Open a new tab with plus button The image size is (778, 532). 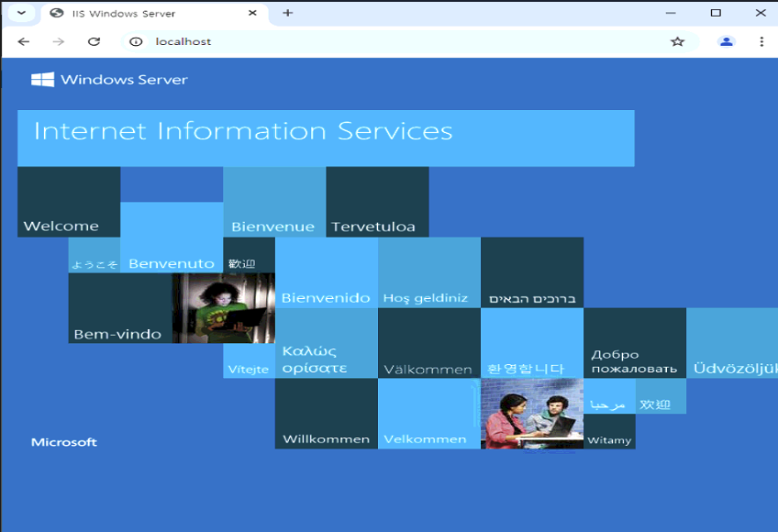click(288, 13)
